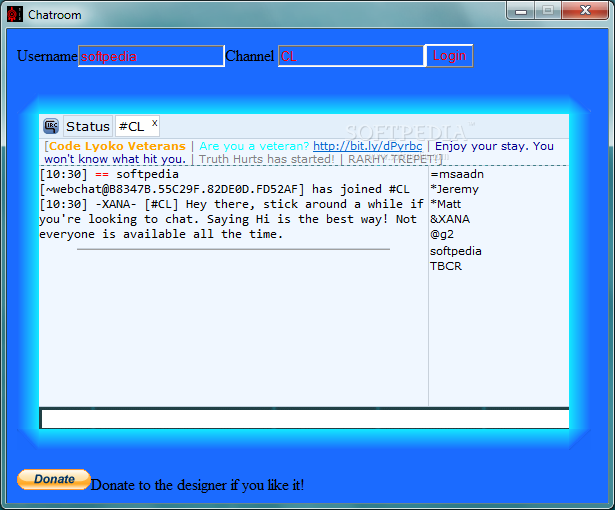The image size is (615, 510).
Task: Select user @g2 in nick list
Action: 442,235
